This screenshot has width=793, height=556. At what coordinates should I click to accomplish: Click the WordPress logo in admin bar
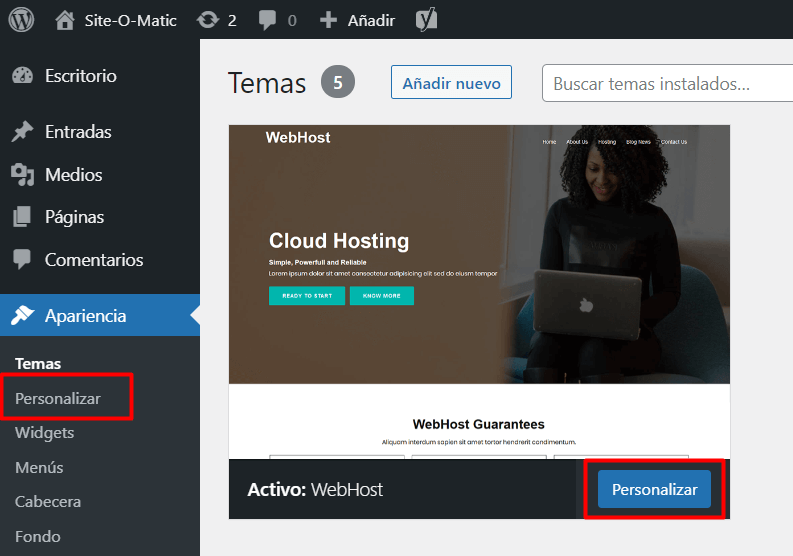click(21, 20)
